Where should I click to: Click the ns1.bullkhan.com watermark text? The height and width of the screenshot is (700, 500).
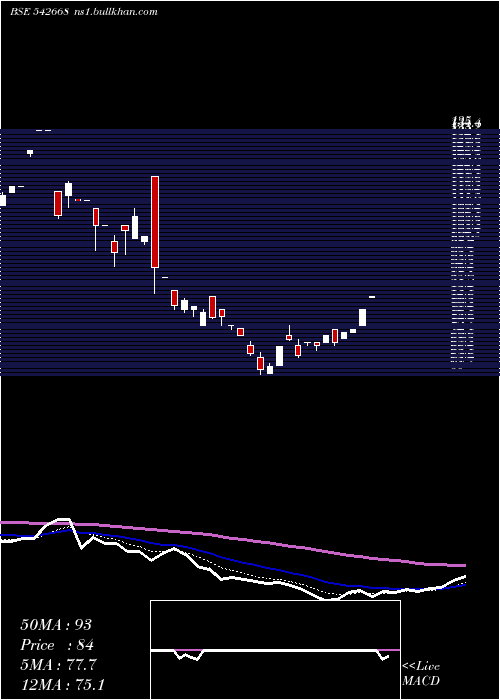(x=116, y=12)
